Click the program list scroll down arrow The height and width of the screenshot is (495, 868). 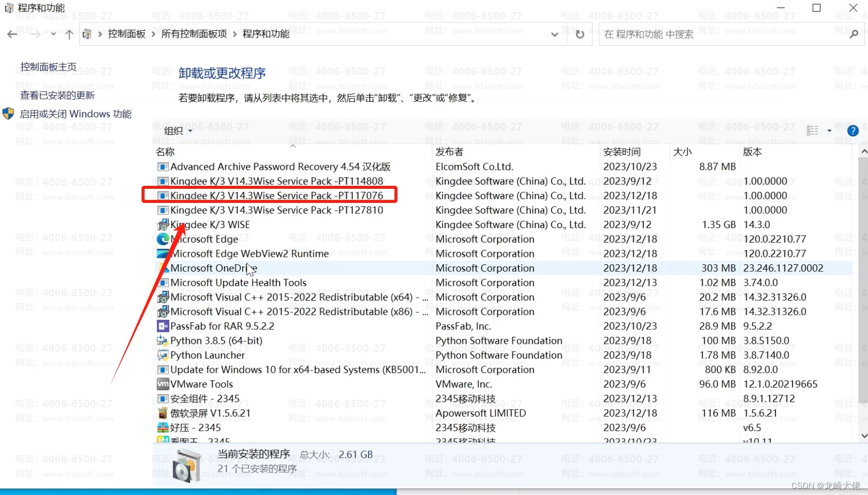(x=863, y=436)
